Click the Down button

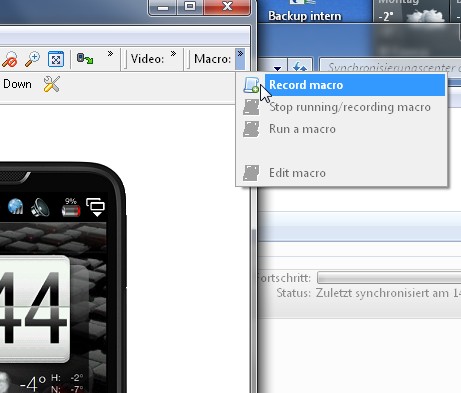tap(17, 84)
